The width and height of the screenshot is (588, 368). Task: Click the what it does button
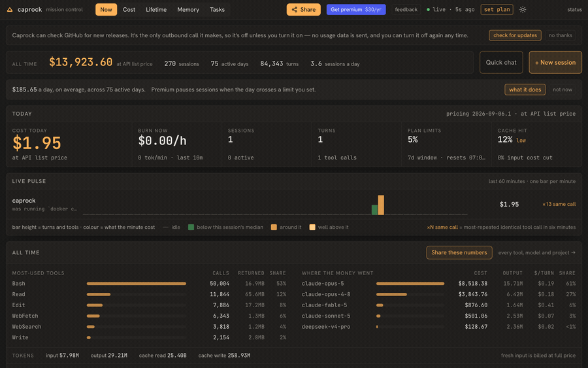click(x=525, y=90)
